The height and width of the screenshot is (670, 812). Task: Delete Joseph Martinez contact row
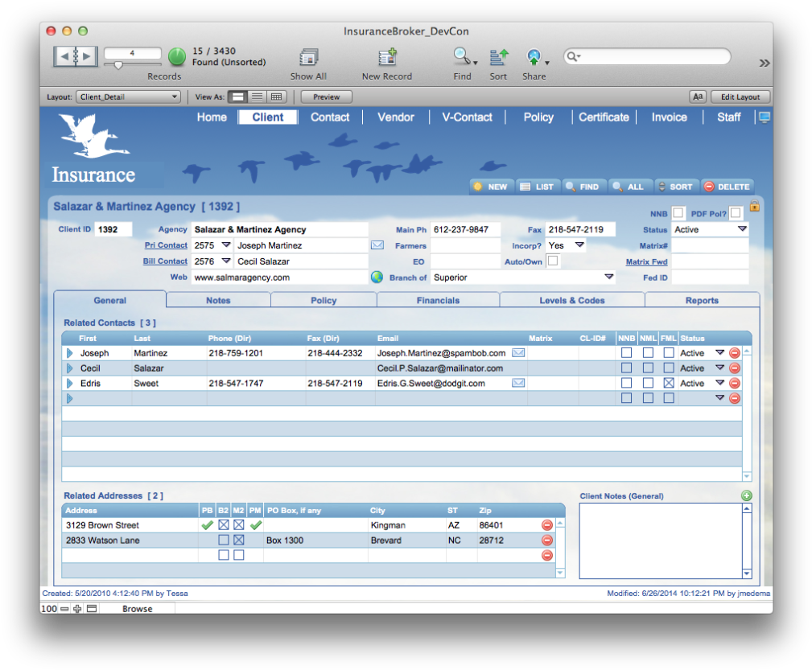coord(734,353)
